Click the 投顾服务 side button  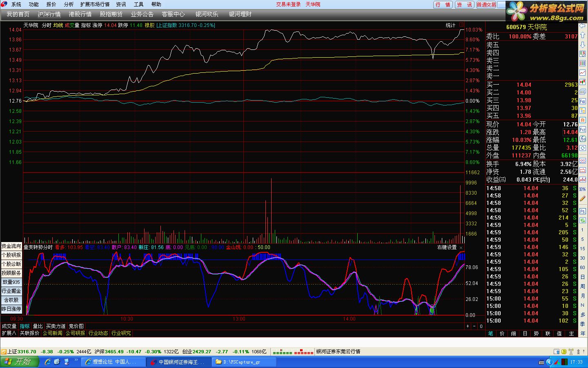11,273
